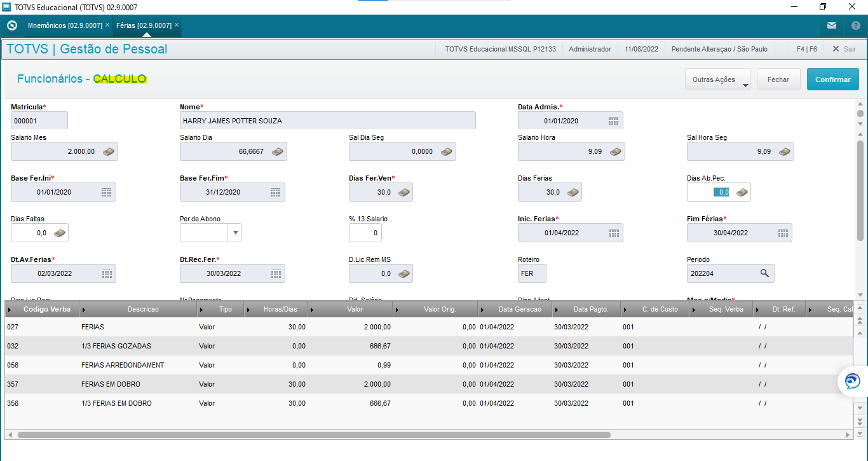Click the Pendente Alteração / São Paulo status
Screen dimensions: 868x461
coord(719,49)
